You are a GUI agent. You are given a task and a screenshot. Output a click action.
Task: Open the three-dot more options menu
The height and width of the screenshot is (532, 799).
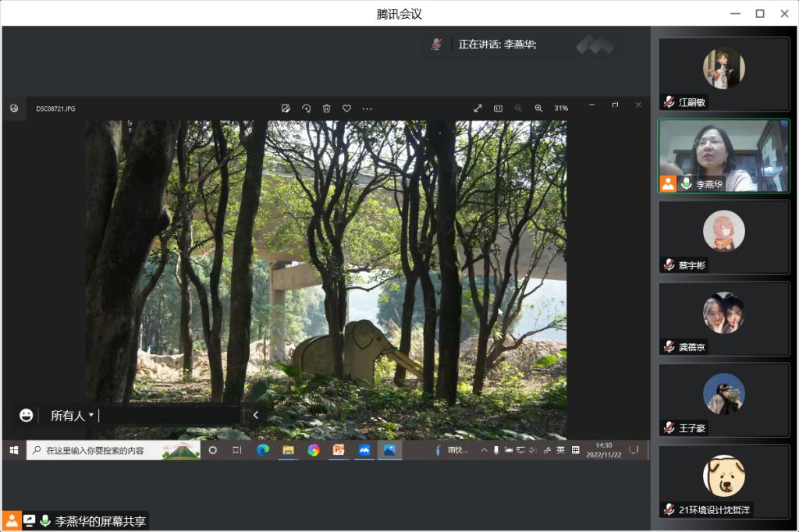(368, 108)
